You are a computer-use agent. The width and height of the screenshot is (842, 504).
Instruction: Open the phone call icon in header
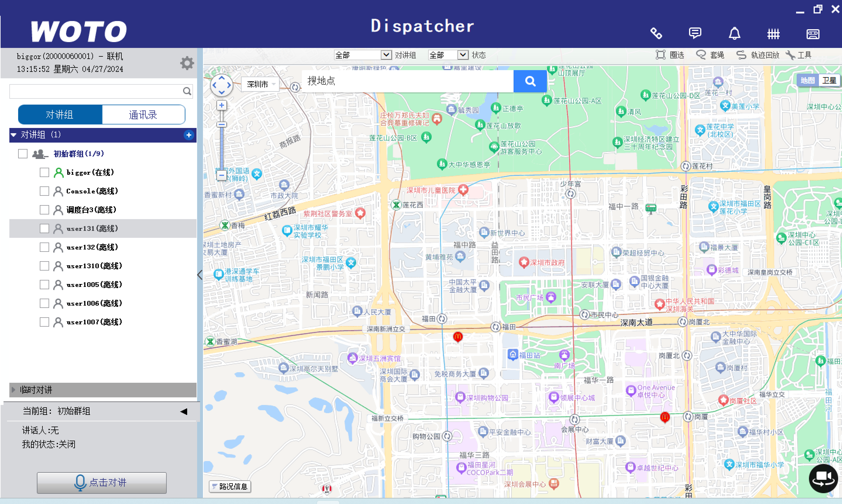656,33
